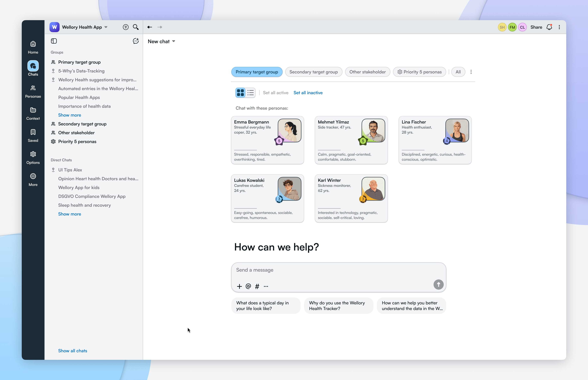This screenshot has height=380, width=588.
Task: Open the top-right three-dot menu
Action: click(x=559, y=27)
